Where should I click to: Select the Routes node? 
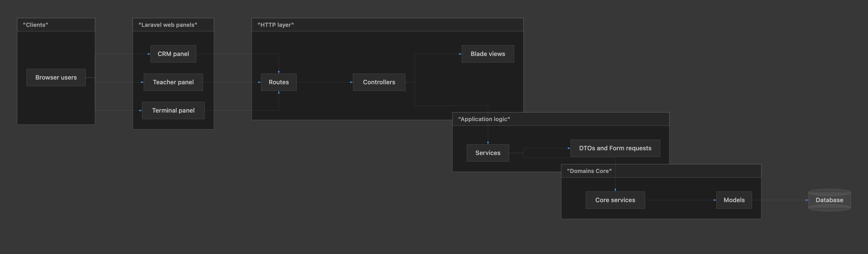(x=279, y=82)
